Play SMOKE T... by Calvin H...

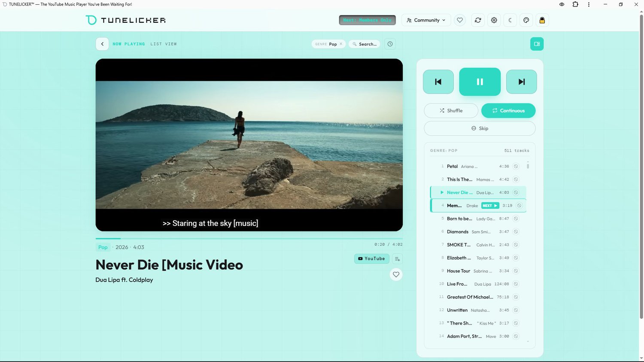477,245
